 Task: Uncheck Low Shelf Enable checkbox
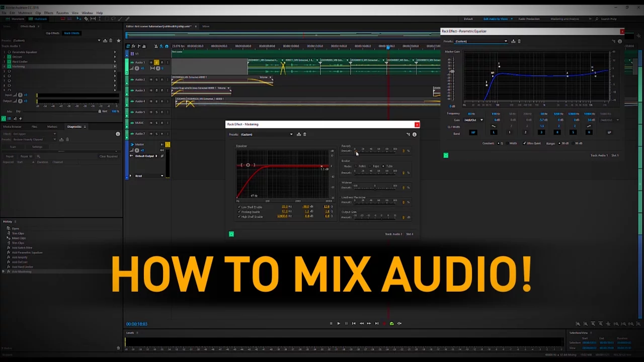239,207
